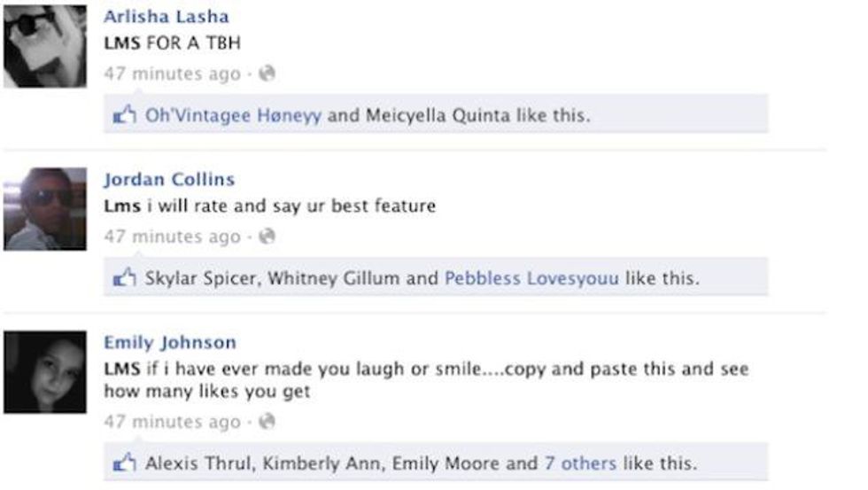Click the timestamp on Arlisha Lasha's post
Viewport: 868px width, 490px height.
coord(172,74)
